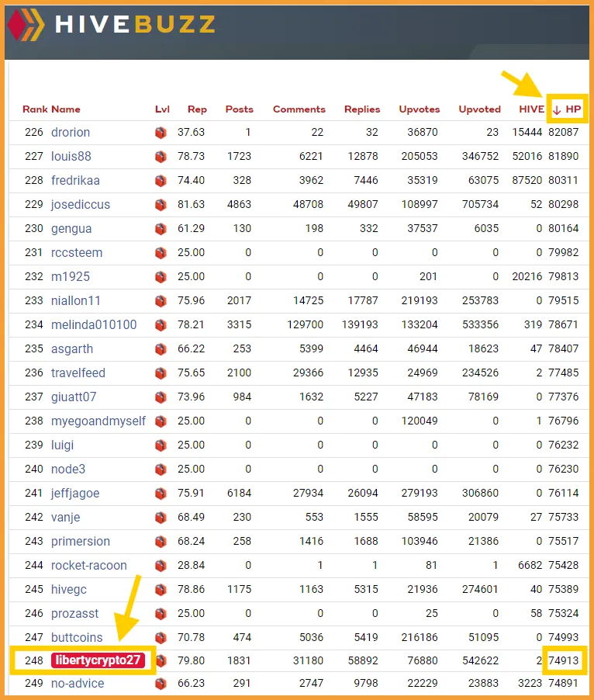
Task: Click level badge icon in fredrikaa row
Action: click(161, 181)
